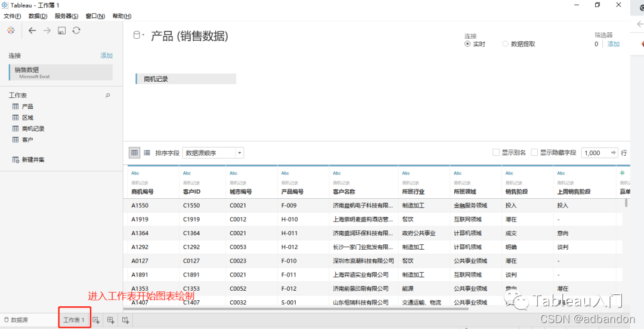
Task: Click the cell H-011
Action: (x=290, y=233)
